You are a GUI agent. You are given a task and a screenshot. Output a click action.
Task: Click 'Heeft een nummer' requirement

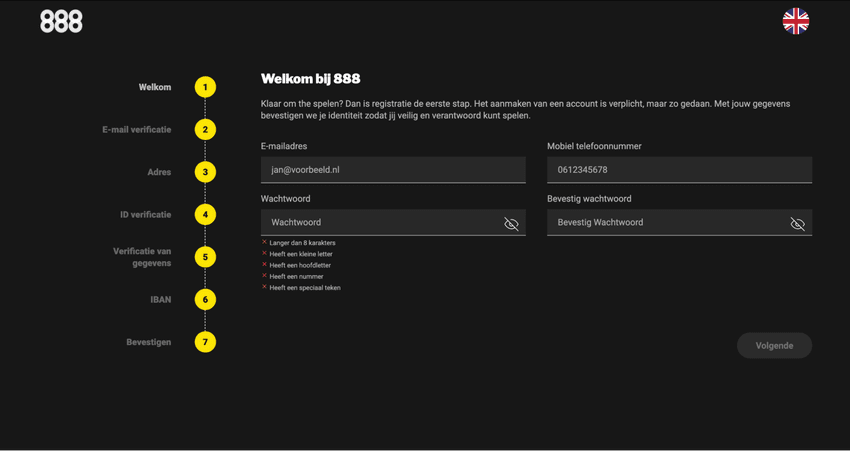pos(297,276)
